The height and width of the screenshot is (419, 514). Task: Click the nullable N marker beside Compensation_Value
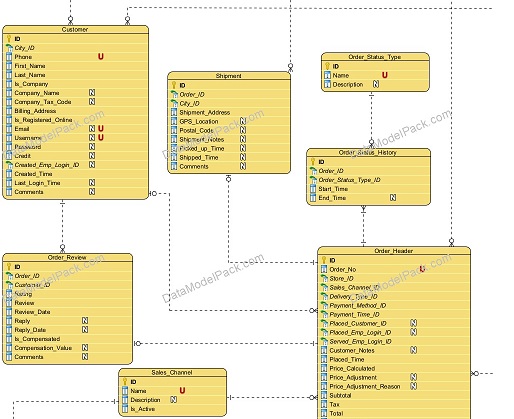[85, 348]
